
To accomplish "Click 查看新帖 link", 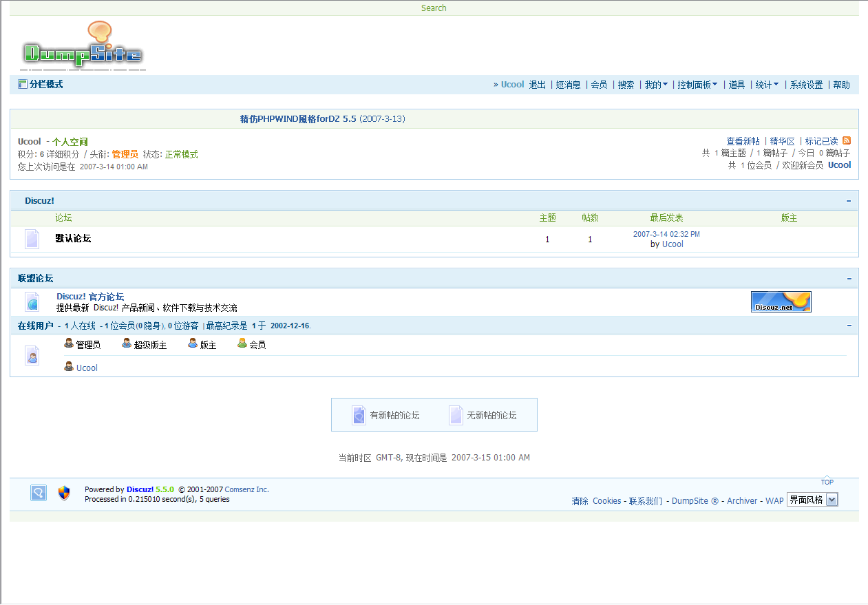I will 743,141.
